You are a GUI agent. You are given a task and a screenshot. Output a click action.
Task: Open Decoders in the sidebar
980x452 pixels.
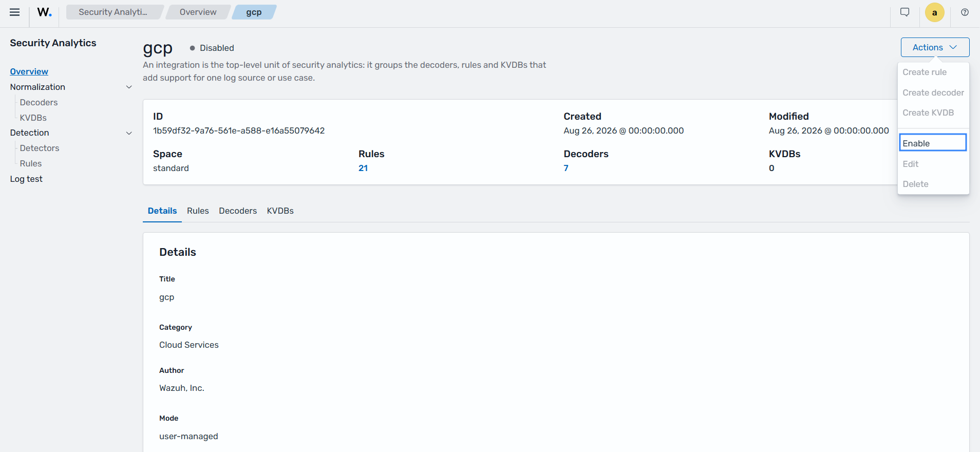pos(39,103)
